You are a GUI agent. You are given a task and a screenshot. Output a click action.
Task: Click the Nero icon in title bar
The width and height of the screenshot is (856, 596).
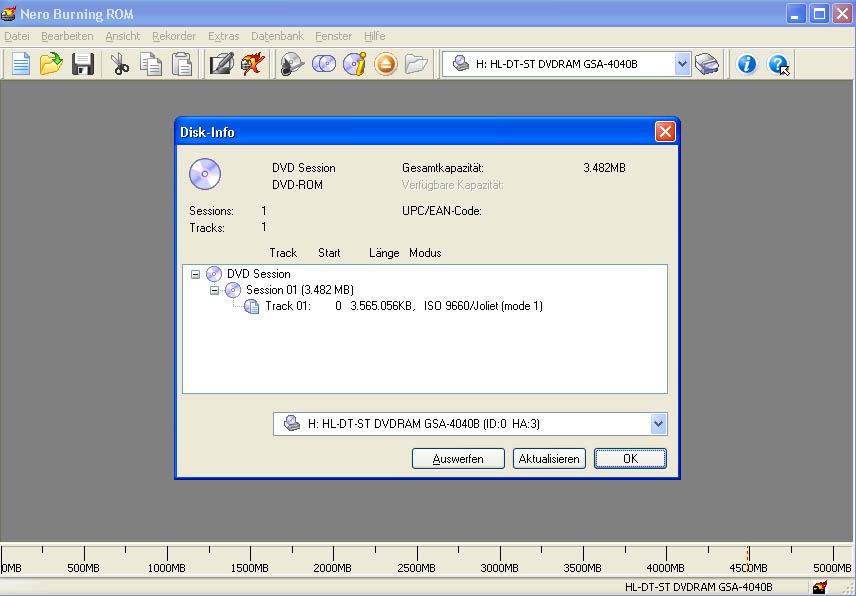click(x=8, y=13)
